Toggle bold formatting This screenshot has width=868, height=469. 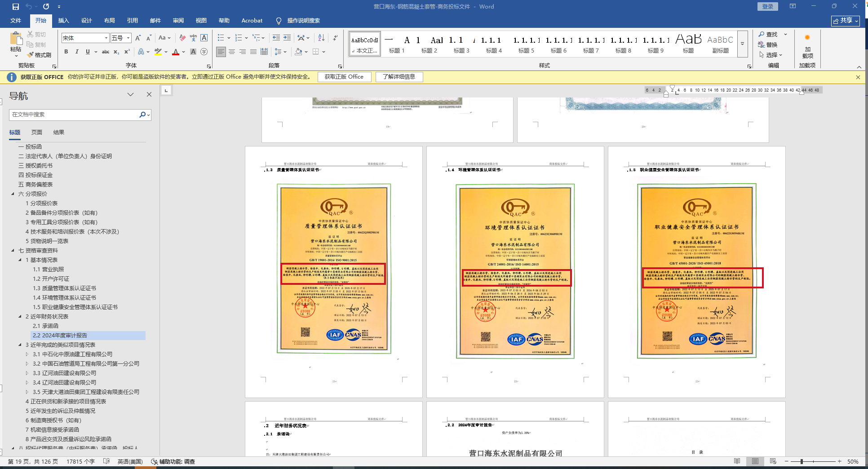point(66,52)
